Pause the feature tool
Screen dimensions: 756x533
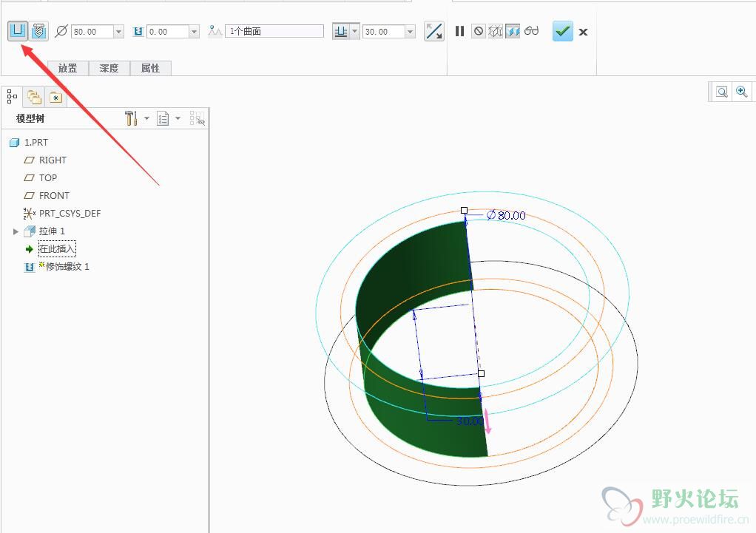(459, 31)
